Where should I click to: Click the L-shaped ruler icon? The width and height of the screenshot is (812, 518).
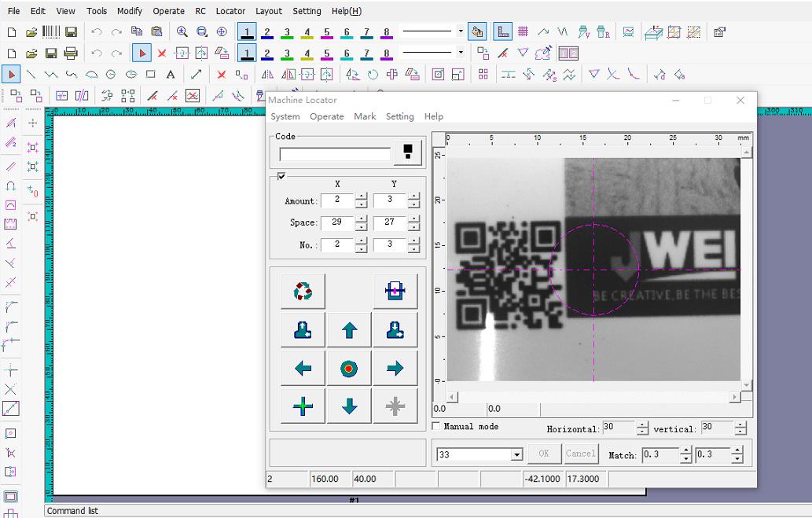point(503,31)
